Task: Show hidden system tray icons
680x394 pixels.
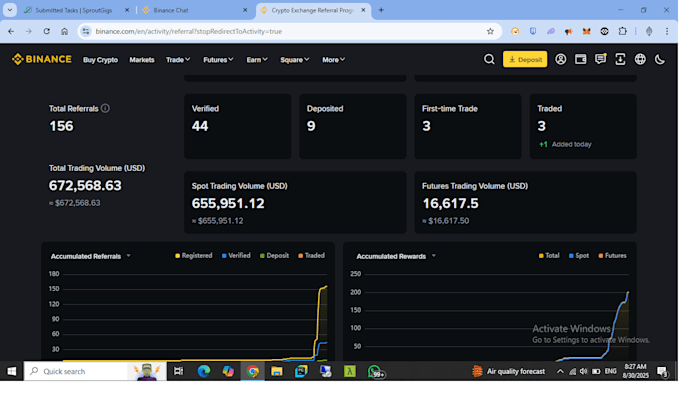Action: tap(560, 371)
